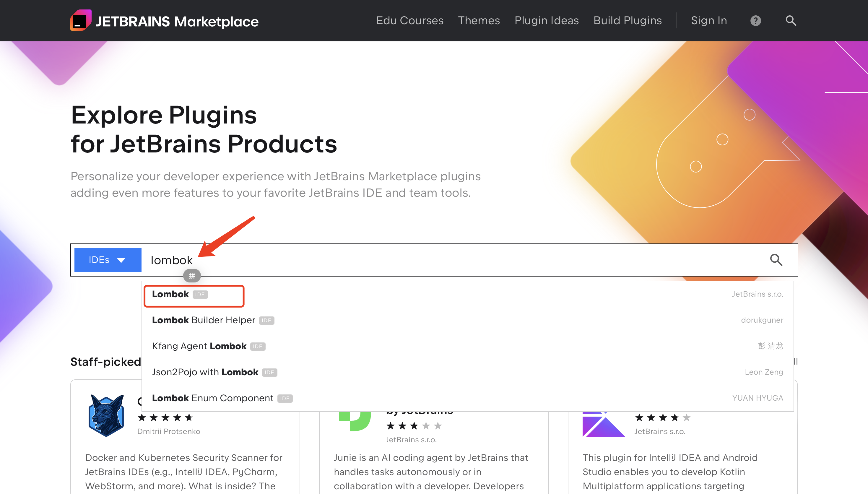Click the search bar magnifier button

776,260
